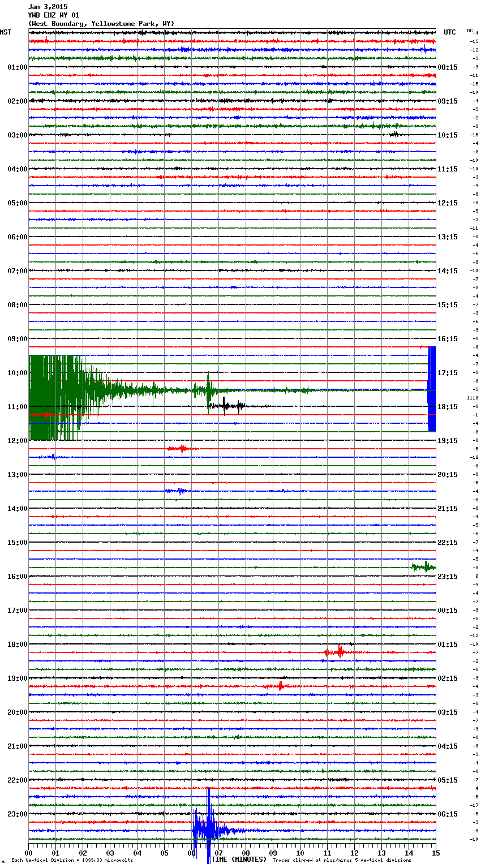Click the '14:15' UTC time label
Screen dimensions: 481x868
click(448, 271)
